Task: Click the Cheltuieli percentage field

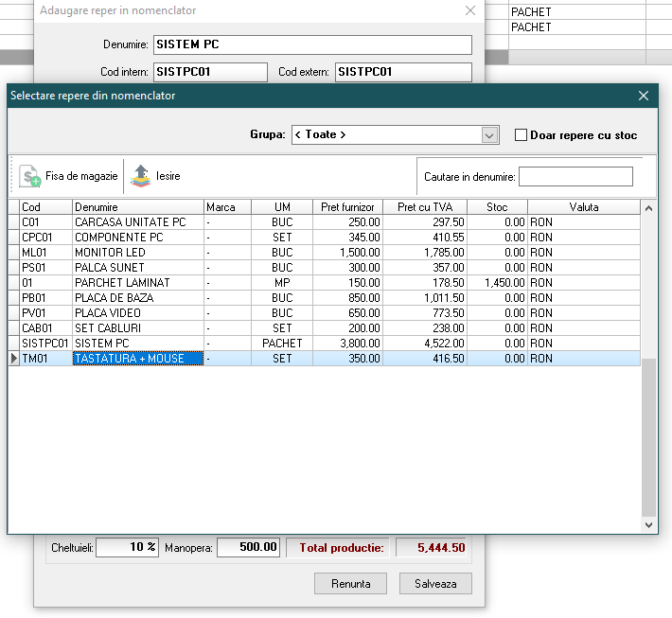Action: pos(127,547)
